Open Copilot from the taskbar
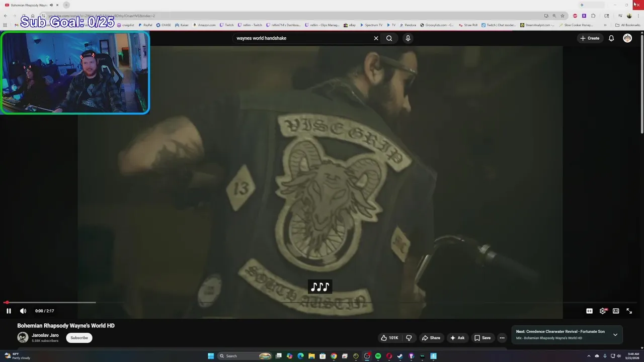 click(289, 356)
